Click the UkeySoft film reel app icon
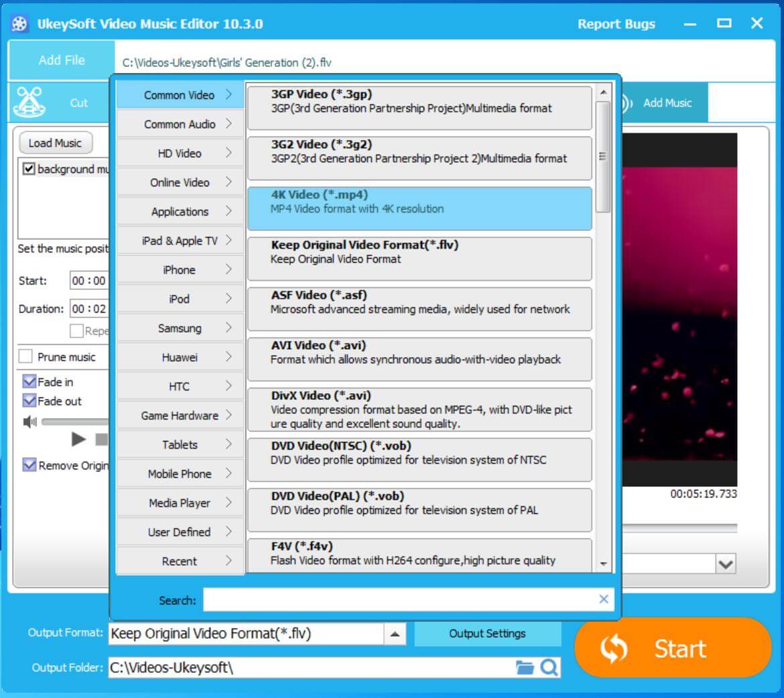Screen dimensions: 784x698 click(19, 23)
